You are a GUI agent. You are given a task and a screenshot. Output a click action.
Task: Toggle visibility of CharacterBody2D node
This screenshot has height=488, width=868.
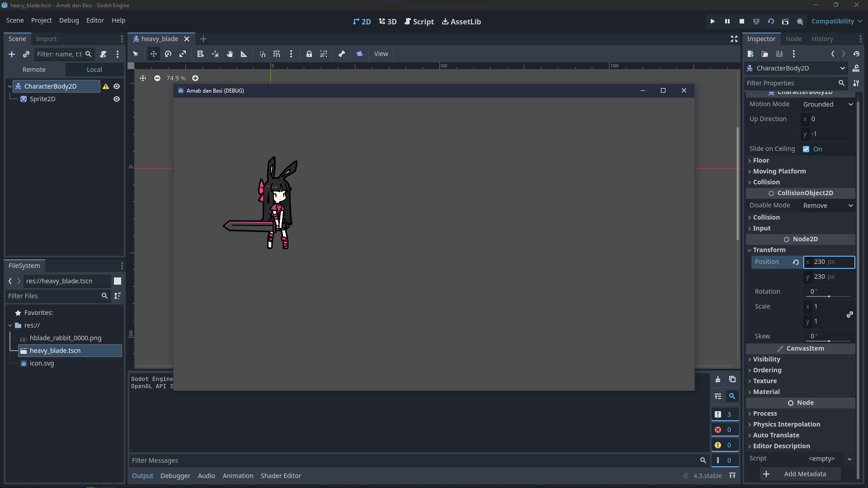pos(117,86)
